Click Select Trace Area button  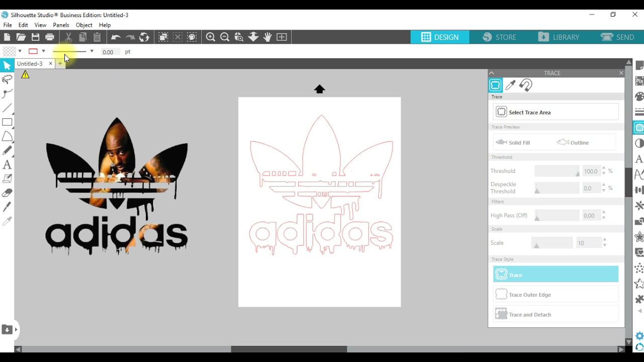(x=556, y=112)
